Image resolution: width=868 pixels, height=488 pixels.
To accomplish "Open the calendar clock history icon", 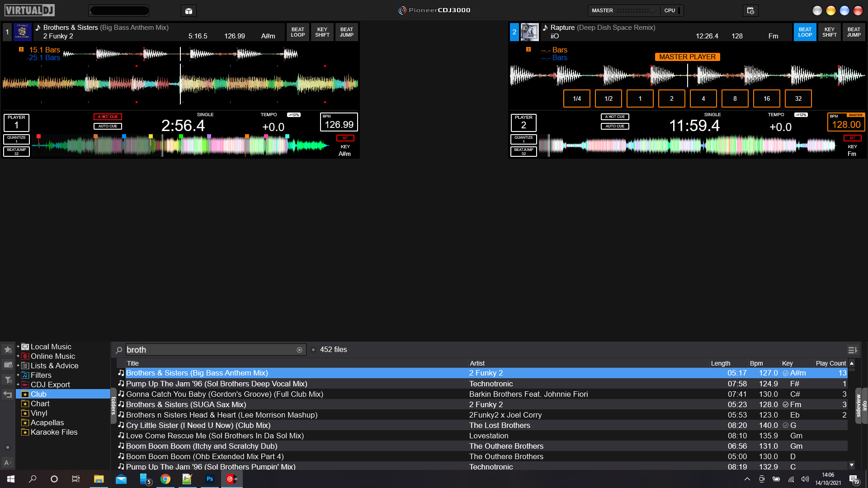I will (x=750, y=11).
